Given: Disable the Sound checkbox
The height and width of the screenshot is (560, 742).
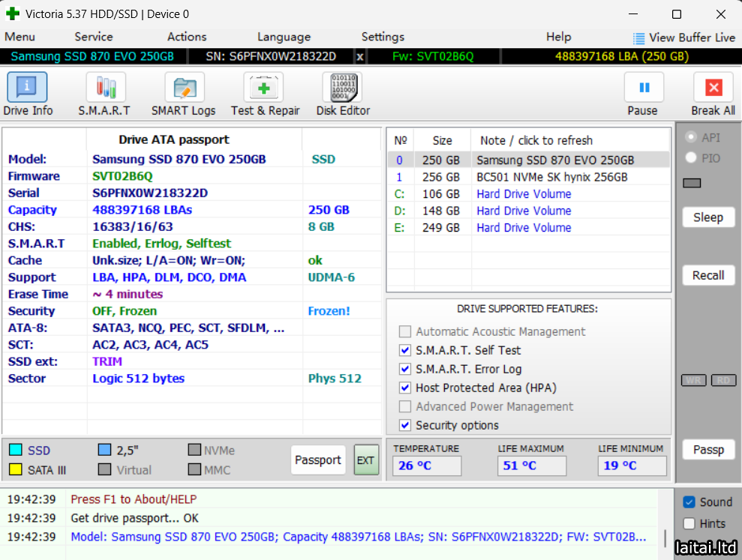Looking at the screenshot, I should (689, 502).
